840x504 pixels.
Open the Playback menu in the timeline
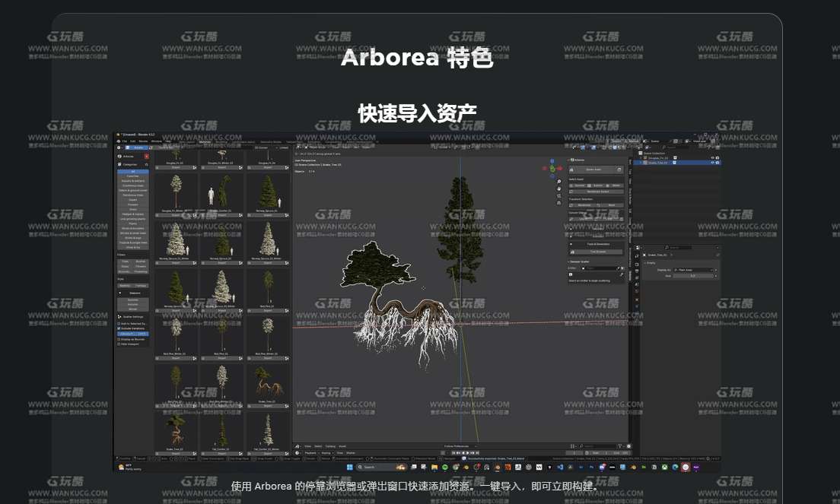[310, 452]
